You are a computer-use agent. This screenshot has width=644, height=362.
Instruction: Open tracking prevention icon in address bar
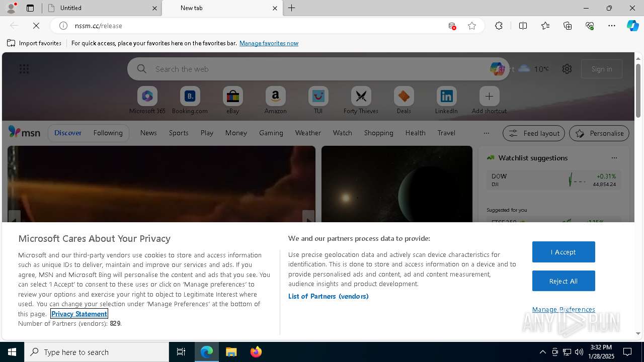tap(452, 26)
